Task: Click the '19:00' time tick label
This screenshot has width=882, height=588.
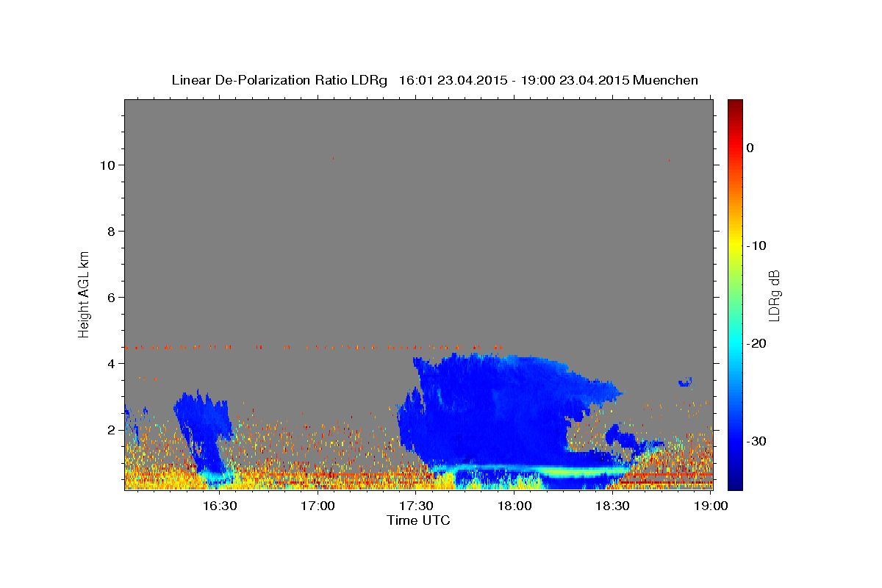Action: click(x=710, y=506)
